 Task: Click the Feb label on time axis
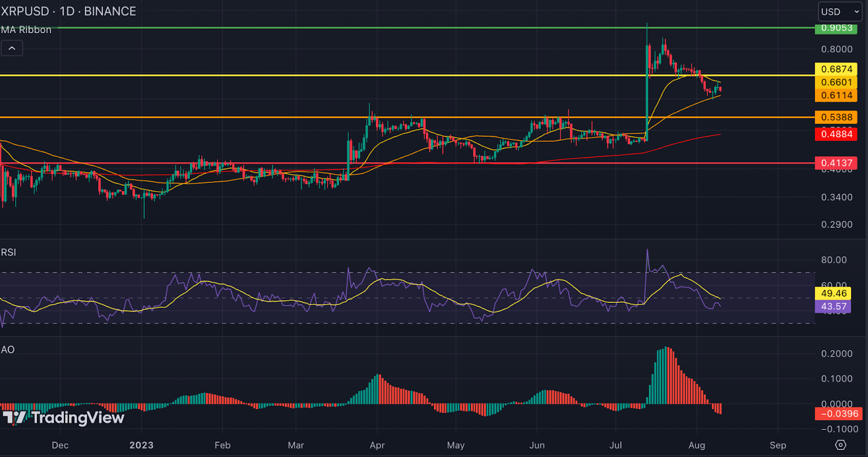[222, 445]
